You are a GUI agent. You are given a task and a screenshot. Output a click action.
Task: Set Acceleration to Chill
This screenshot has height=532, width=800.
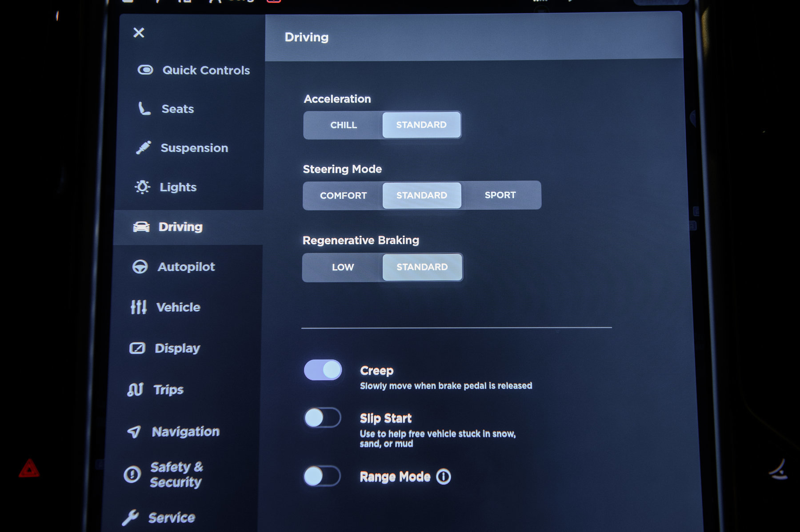[343, 125]
